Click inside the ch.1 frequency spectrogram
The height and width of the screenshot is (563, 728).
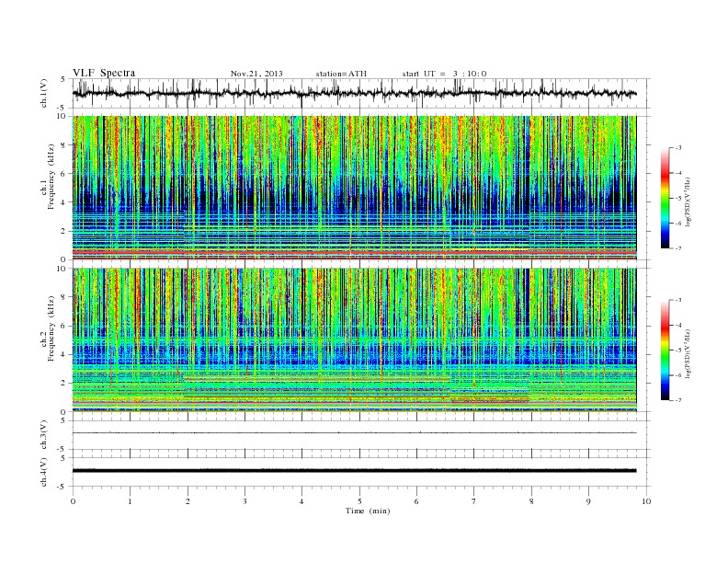(x=354, y=188)
